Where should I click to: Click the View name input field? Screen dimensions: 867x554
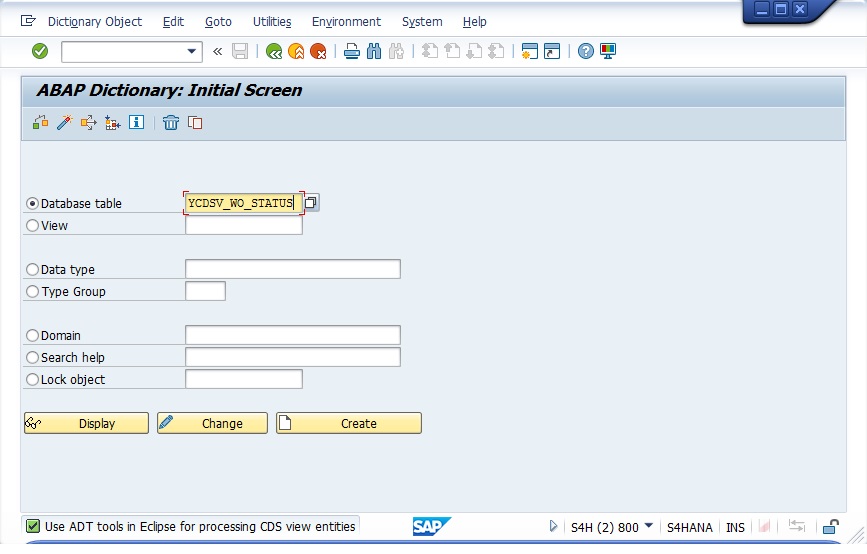(x=244, y=225)
